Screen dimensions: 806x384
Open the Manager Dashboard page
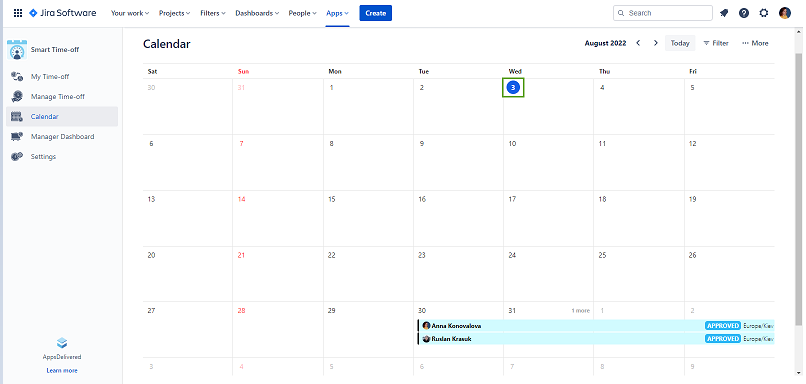62,137
